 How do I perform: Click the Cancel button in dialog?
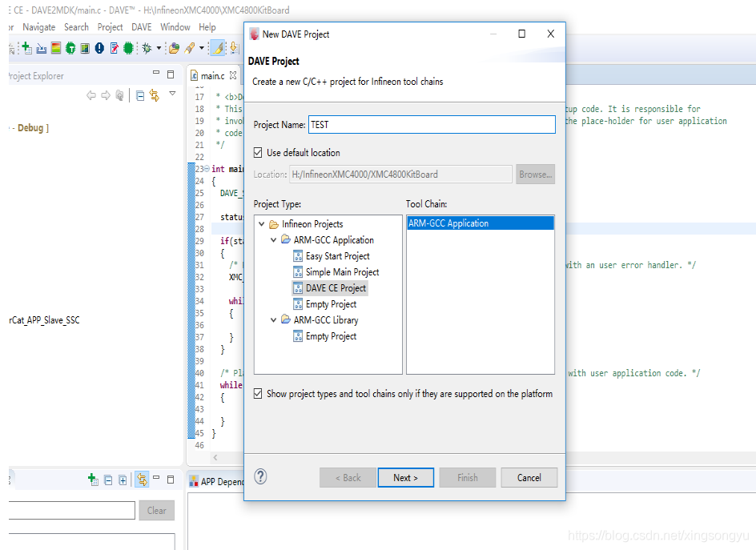tap(529, 478)
